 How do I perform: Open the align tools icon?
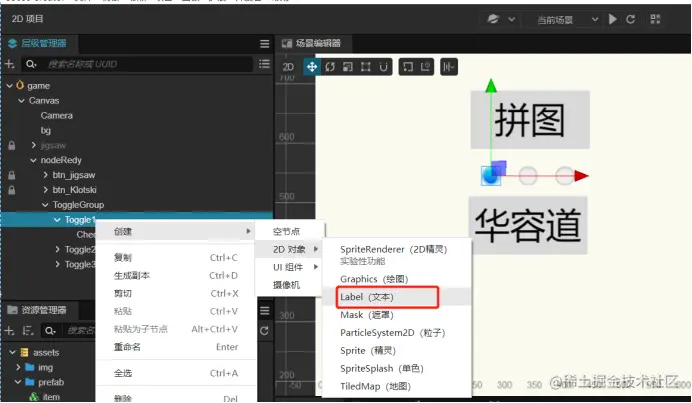(x=448, y=67)
